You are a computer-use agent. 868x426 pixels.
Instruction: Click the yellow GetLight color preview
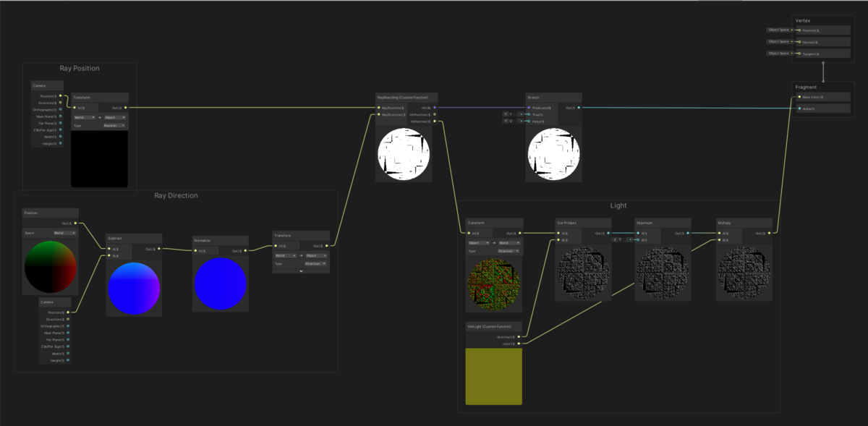tap(493, 376)
